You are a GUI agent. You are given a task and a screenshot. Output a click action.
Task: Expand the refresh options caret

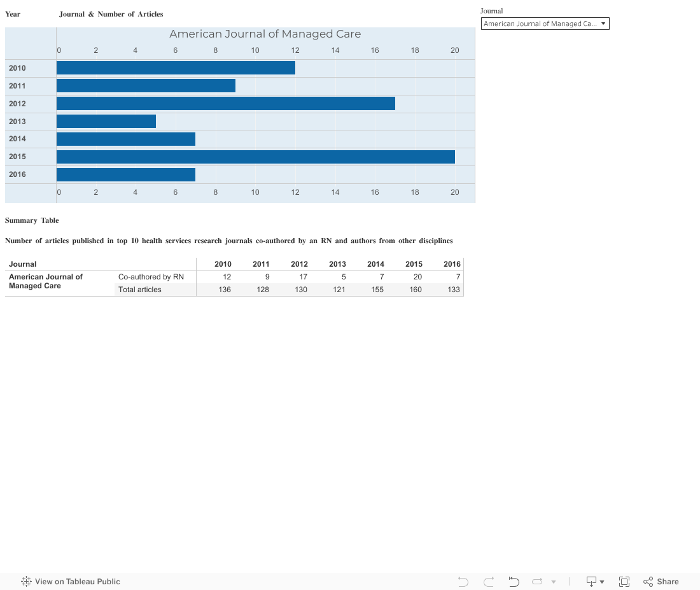coord(554,582)
